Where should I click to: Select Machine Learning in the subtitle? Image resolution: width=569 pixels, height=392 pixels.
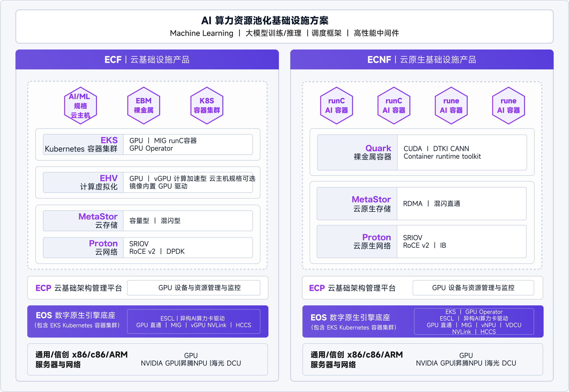(201, 33)
